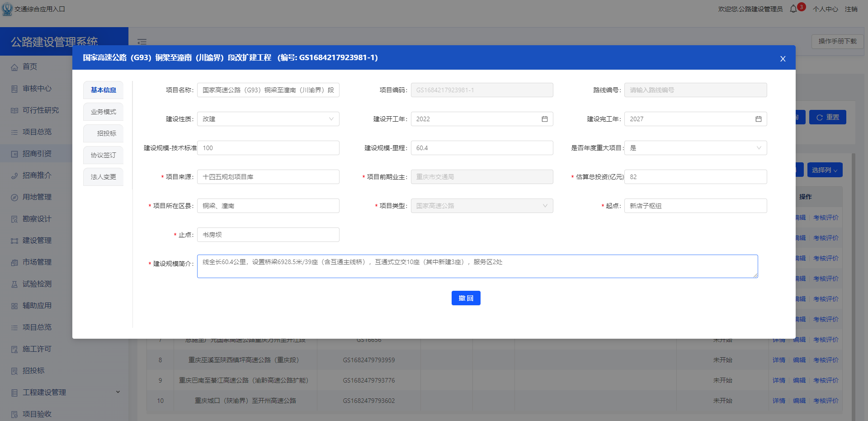Click the 用地管理 sidebar icon
The image size is (868, 421).
click(14, 197)
